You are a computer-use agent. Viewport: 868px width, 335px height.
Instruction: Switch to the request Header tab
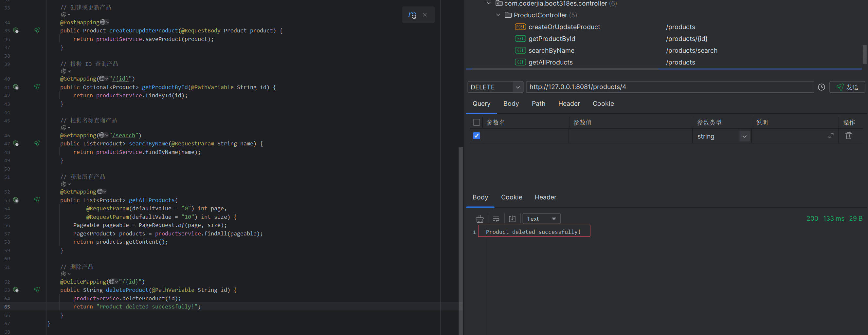569,104
